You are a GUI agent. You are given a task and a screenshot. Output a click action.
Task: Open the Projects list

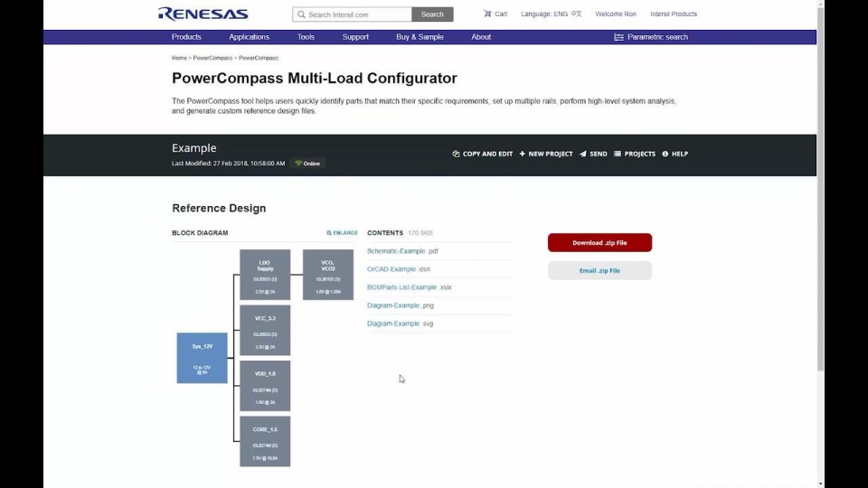635,154
